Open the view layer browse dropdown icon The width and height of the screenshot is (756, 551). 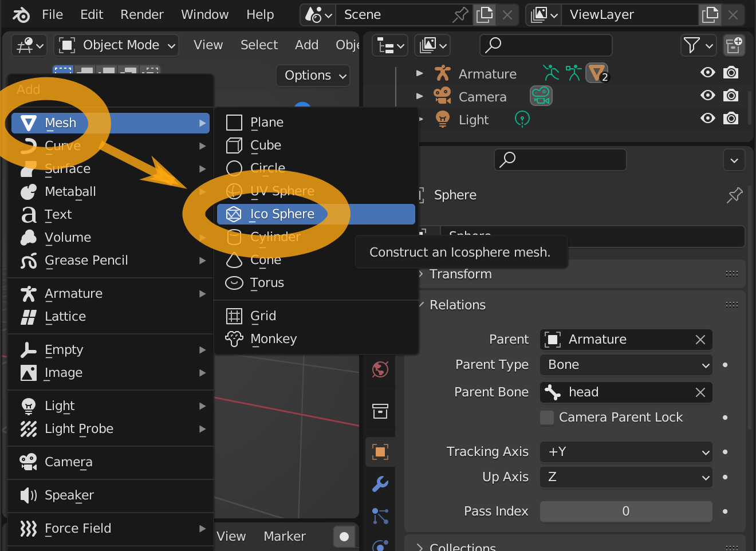(x=544, y=15)
